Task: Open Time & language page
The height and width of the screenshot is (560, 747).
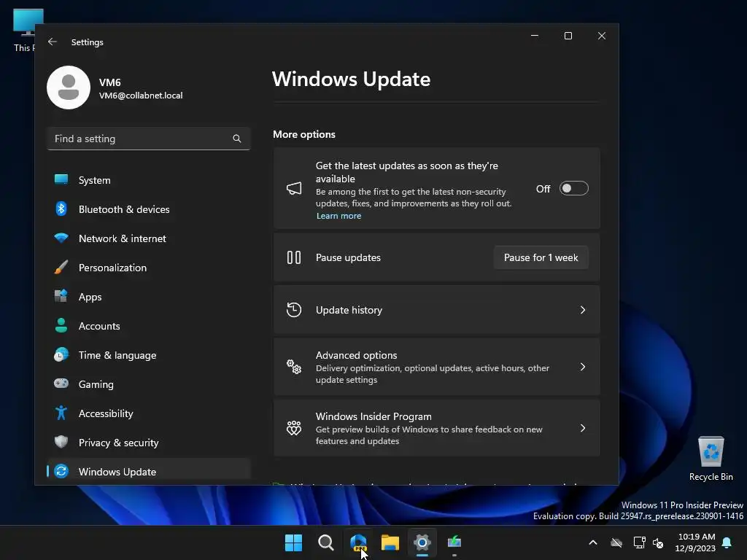Action: click(149, 355)
